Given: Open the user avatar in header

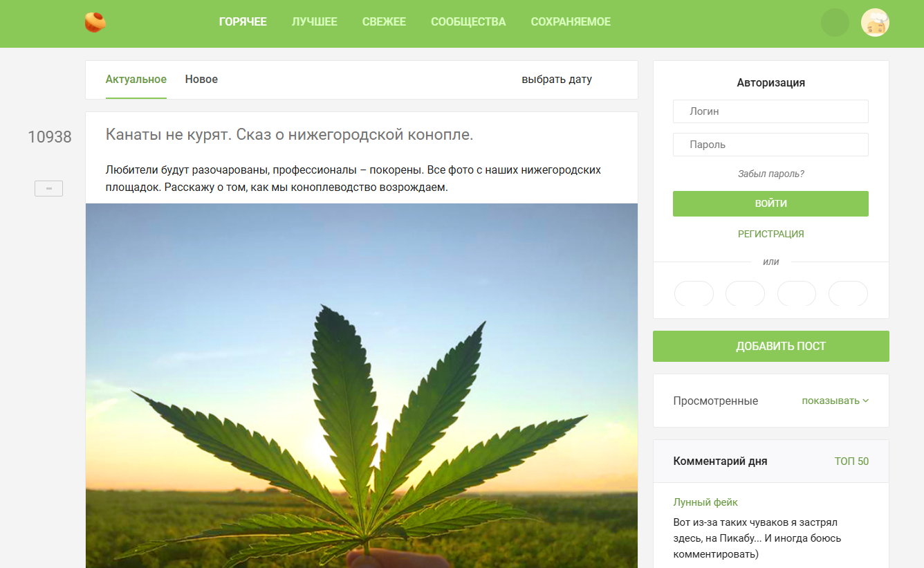Looking at the screenshot, I should [875, 23].
